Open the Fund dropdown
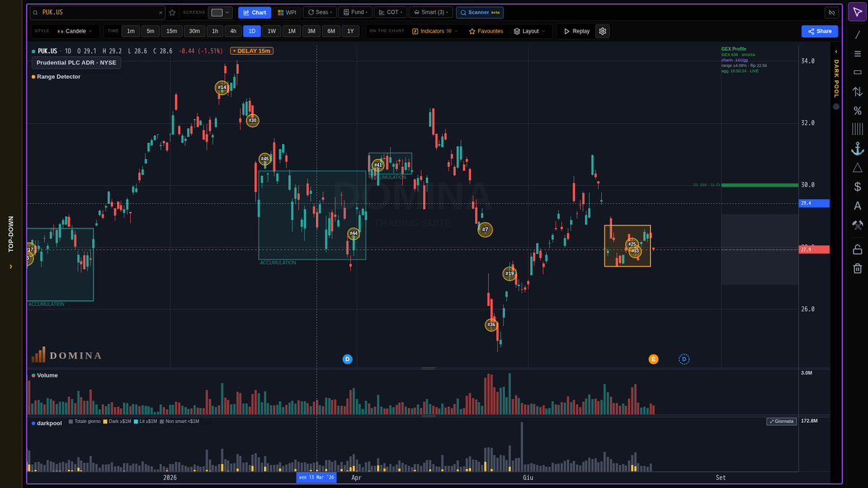This screenshot has height=488, width=868. tap(354, 12)
